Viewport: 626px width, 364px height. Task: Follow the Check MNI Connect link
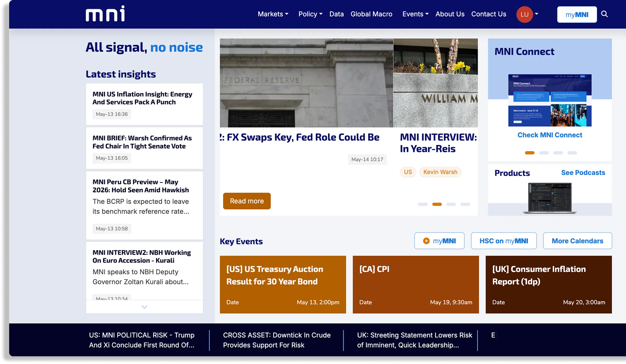click(x=550, y=135)
